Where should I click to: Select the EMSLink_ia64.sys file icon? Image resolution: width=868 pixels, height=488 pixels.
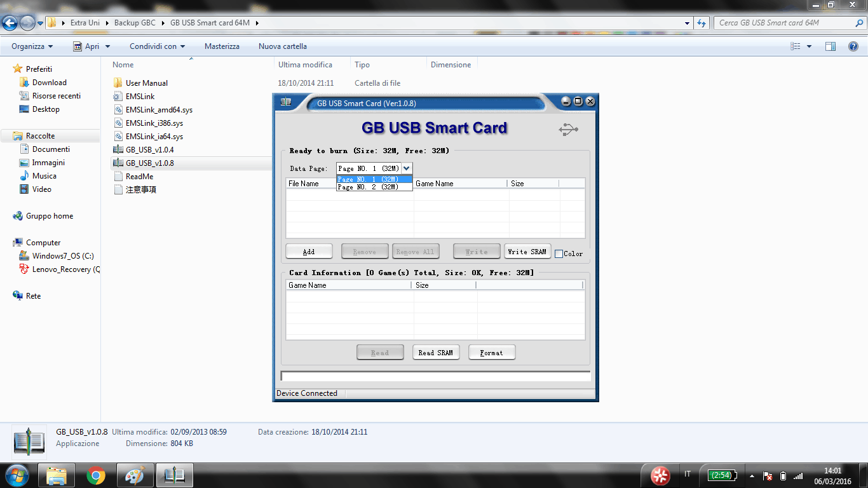(x=118, y=137)
